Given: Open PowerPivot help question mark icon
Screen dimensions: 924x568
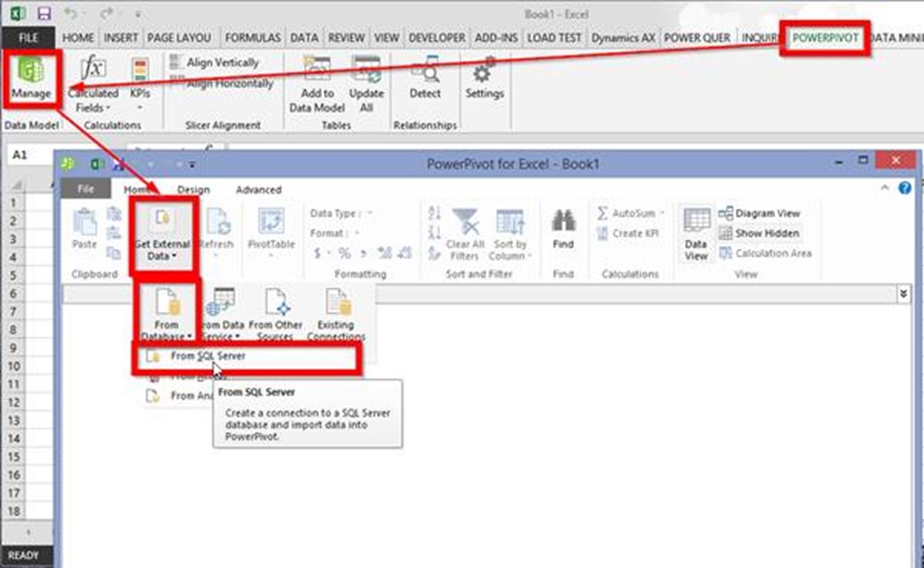Looking at the screenshot, I should [904, 188].
